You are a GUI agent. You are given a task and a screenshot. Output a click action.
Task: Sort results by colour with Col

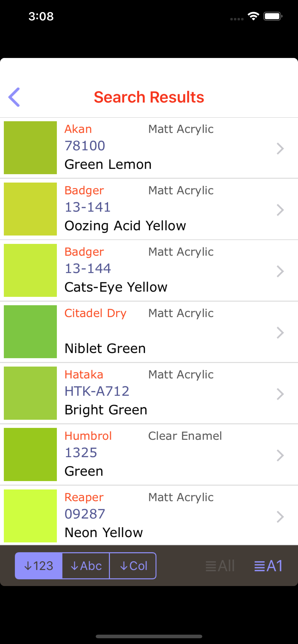133,566
